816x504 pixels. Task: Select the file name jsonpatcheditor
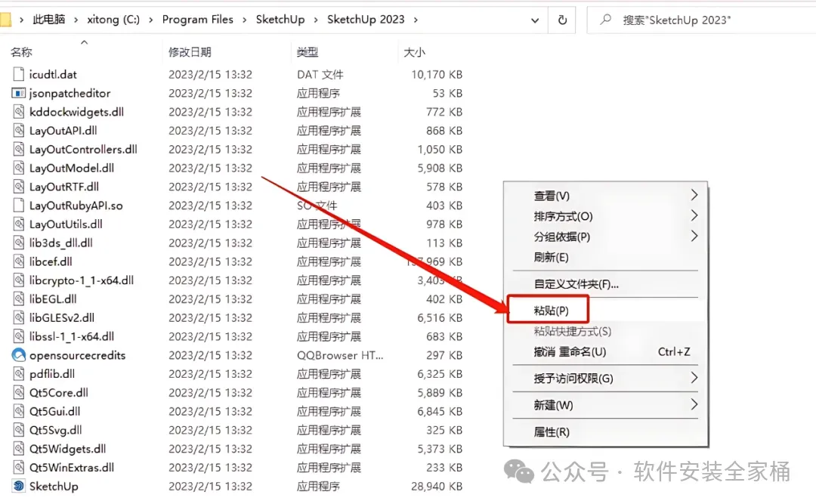[70, 93]
